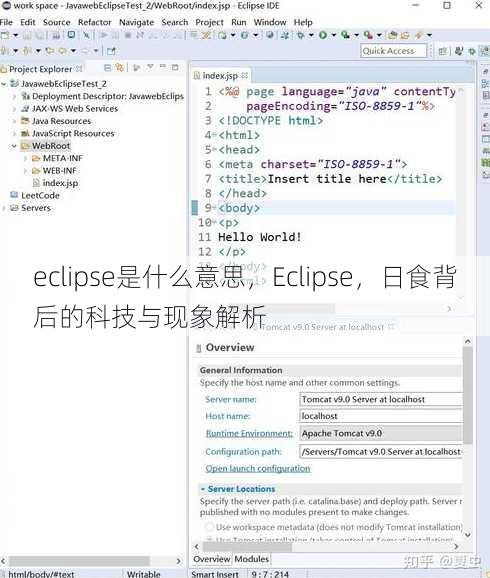490x578 pixels.
Task: Open the Navigate menu
Action: (136, 22)
